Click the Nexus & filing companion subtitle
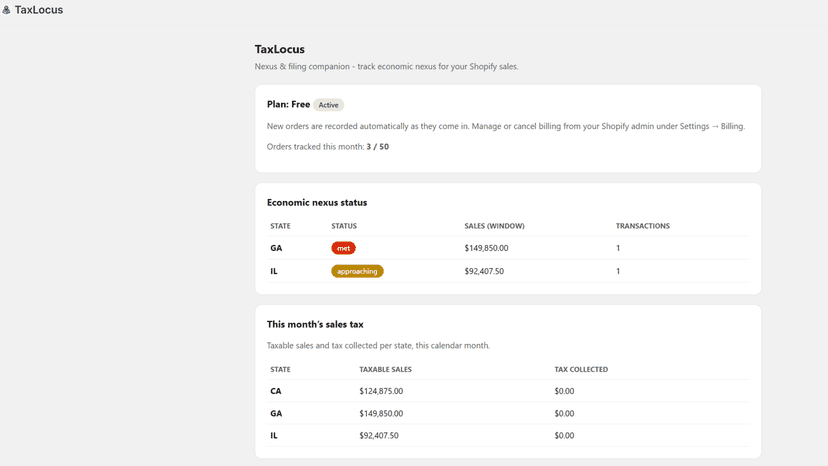 (387, 67)
